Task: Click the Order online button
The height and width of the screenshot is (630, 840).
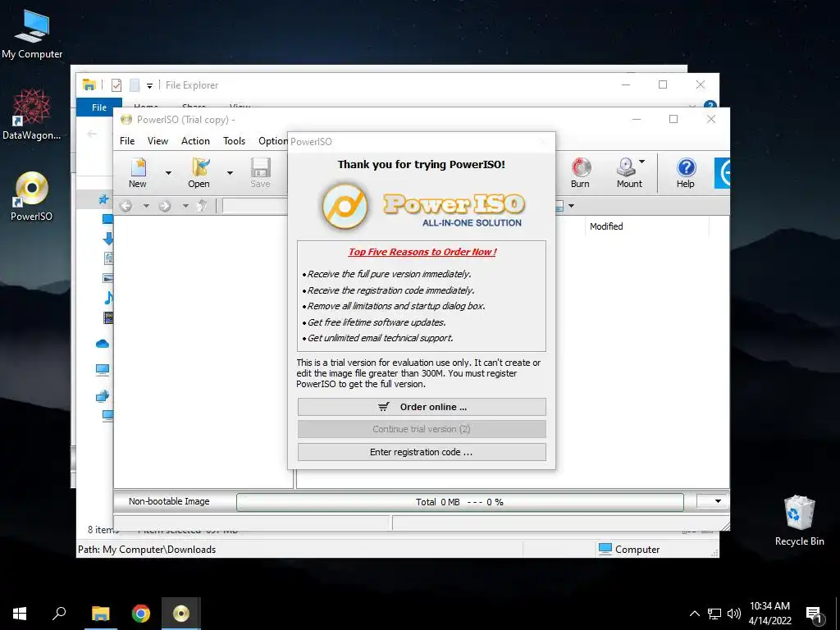Action: pyautogui.click(x=422, y=407)
